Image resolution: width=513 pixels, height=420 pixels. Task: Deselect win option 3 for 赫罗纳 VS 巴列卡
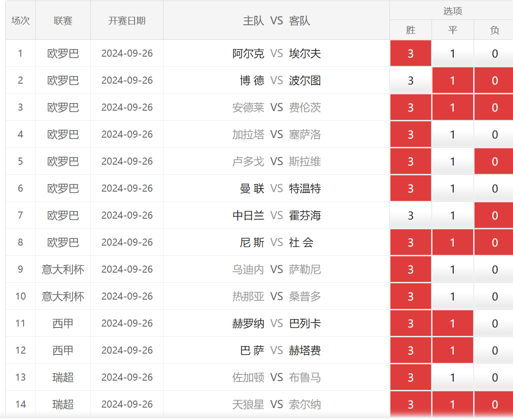pos(411,323)
